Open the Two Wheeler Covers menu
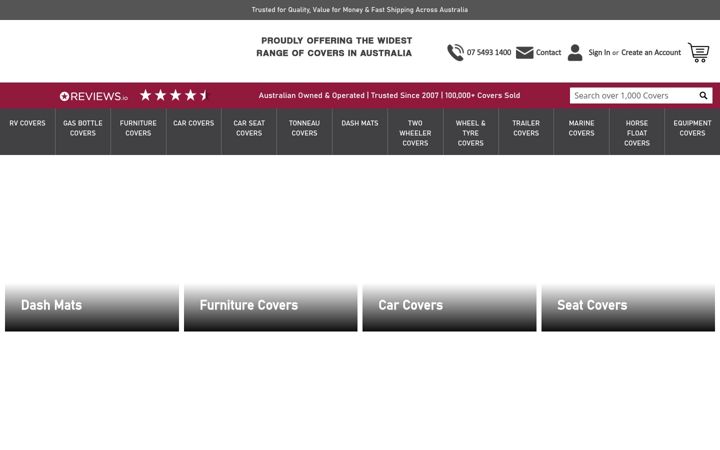This screenshot has height=450, width=720. click(415, 133)
